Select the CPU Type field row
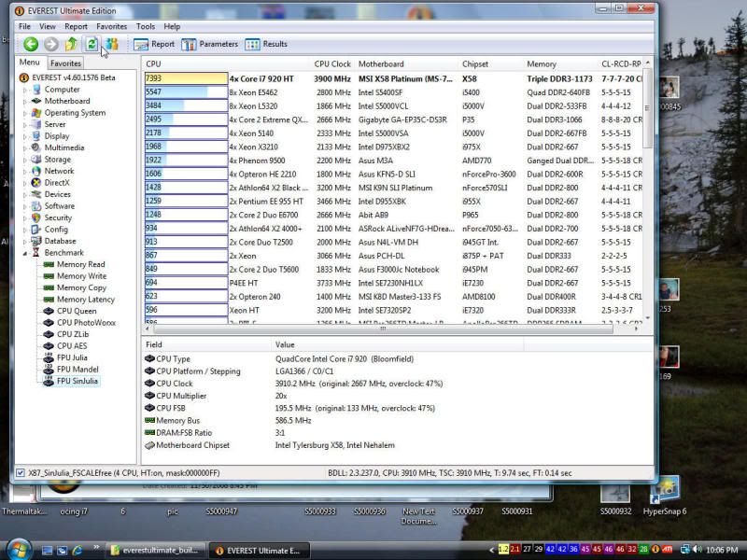 [x=398, y=359]
